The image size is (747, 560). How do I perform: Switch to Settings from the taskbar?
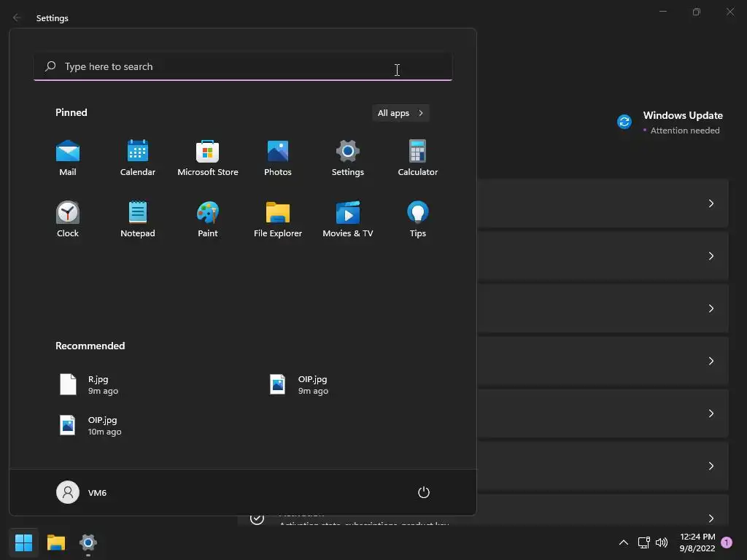88,542
